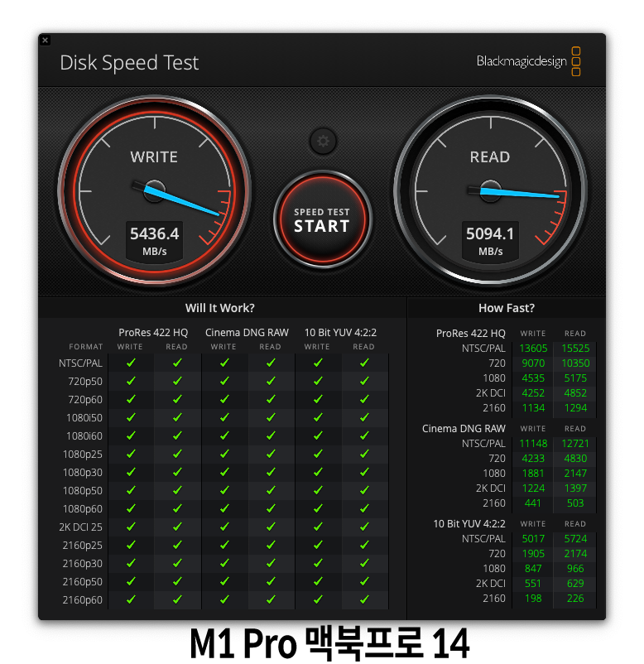644x664 pixels.
Task: Click the 1080i50 Cinema DNG read checkmark
Action: (x=271, y=417)
